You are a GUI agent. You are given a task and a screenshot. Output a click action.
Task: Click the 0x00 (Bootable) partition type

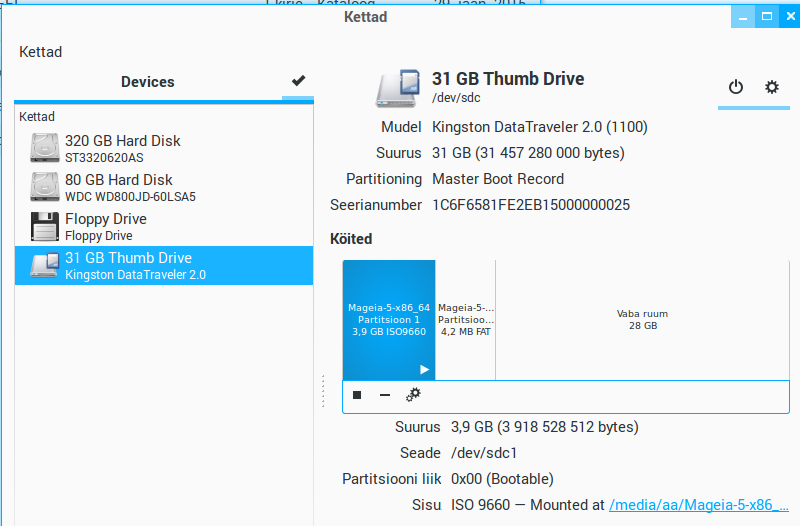pyautogui.click(x=503, y=479)
